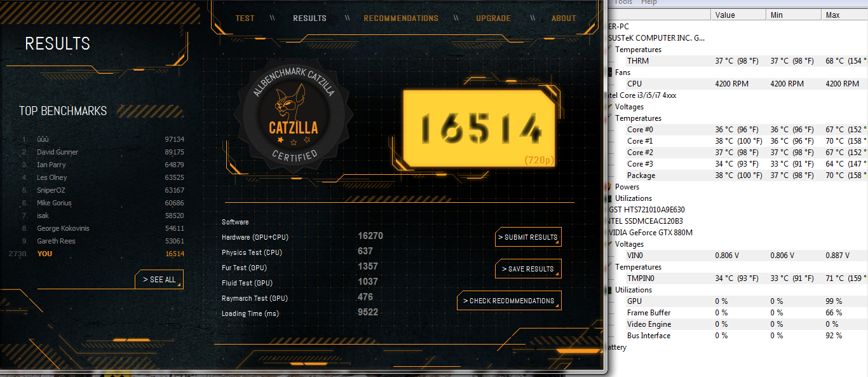
Task: Select the SSDMCEAC120B3 drive node
Action: (x=646, y=221)
